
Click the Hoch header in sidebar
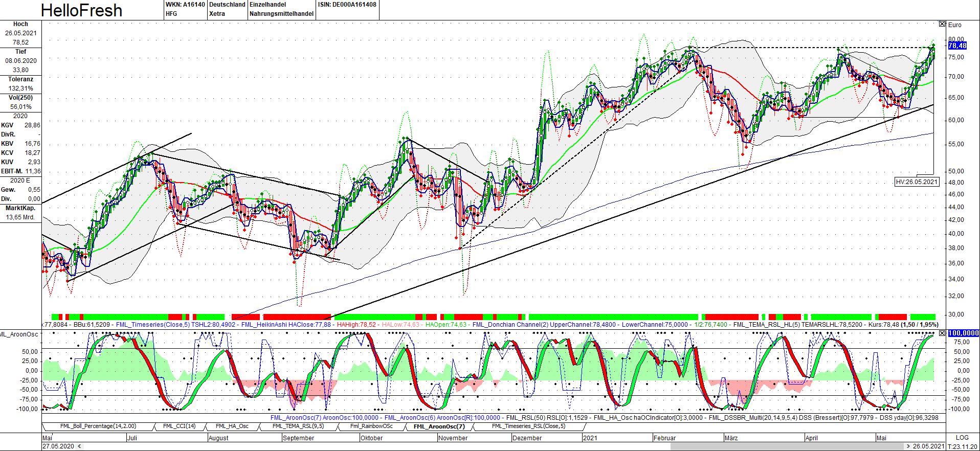click(20, 24)
